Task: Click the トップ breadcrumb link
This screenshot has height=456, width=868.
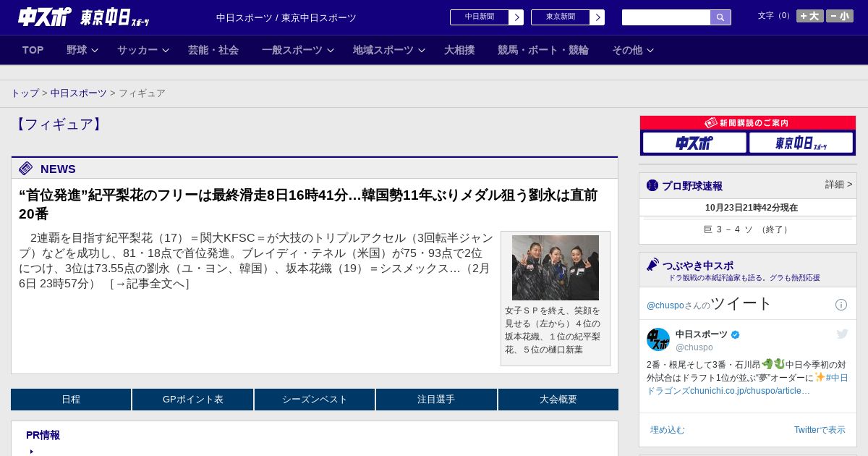Action: (x=25, y=93)
